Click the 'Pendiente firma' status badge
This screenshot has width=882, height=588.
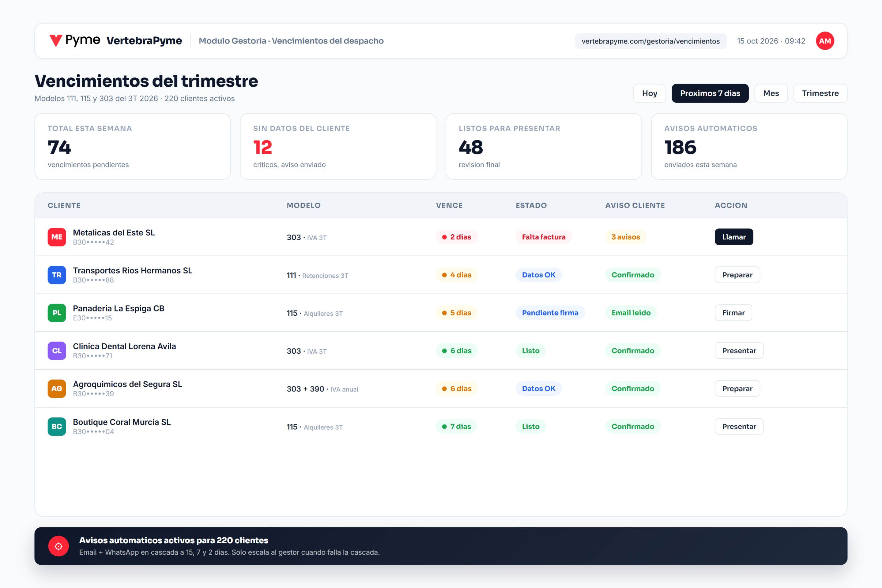(x=550, y=313)
